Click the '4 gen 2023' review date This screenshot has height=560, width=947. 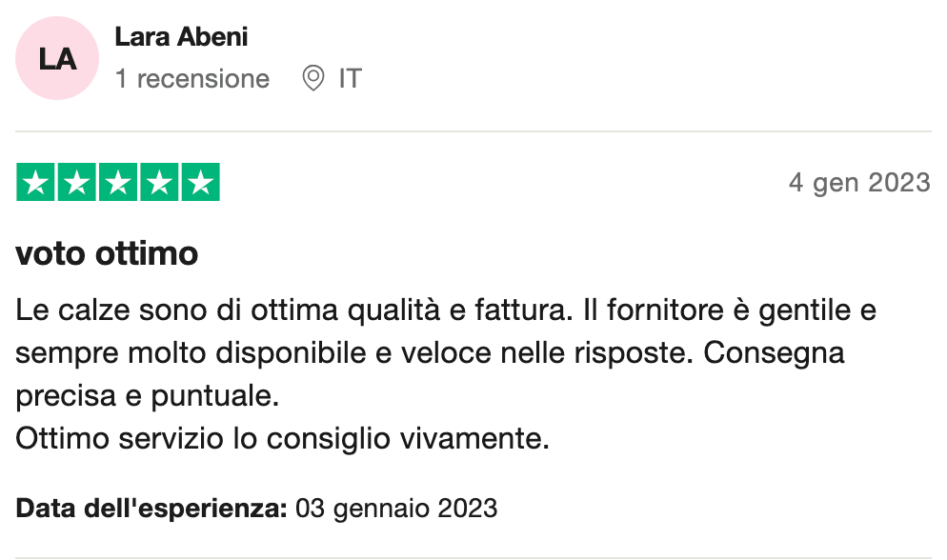pos(859,183)
